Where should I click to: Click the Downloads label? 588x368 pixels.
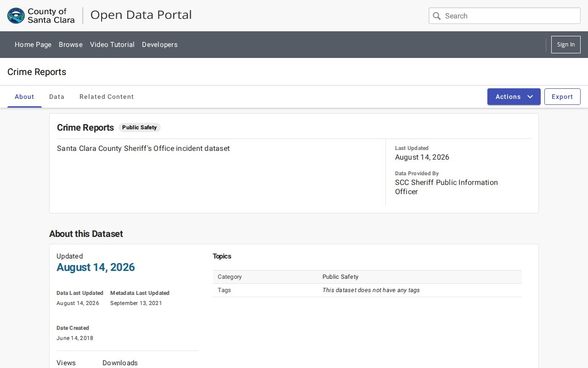click(120, 363)
